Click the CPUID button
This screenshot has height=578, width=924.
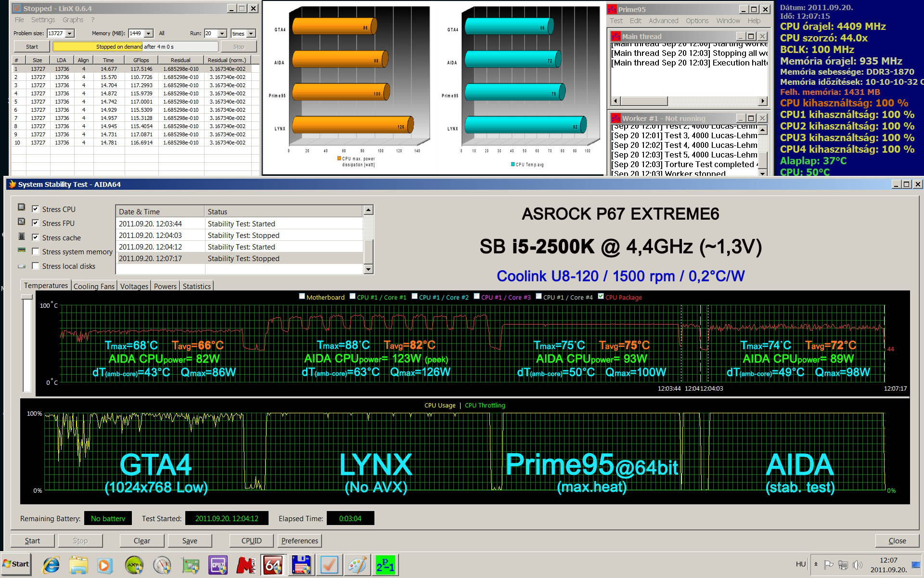pyautogui.click(x=251, y=540)
